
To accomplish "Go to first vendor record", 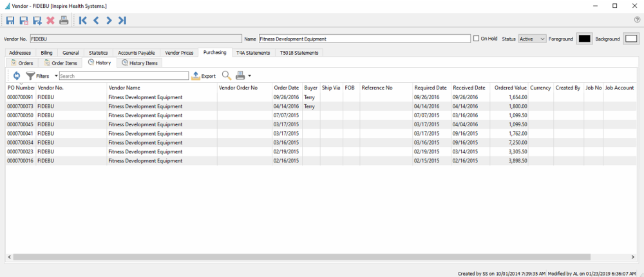I will pos(82,20).
